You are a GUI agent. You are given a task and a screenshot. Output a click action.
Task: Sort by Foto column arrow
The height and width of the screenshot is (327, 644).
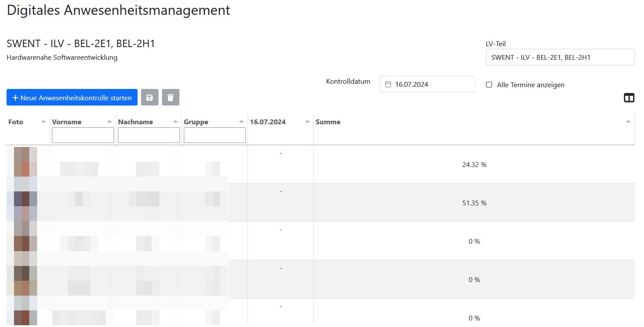(43, 122)
